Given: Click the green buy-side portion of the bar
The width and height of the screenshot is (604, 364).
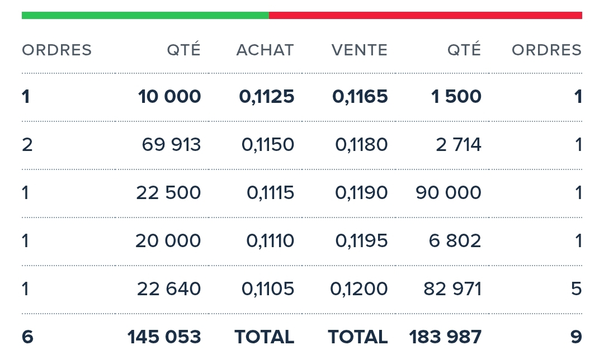Looking at the screenshot, I should point(145,16).
